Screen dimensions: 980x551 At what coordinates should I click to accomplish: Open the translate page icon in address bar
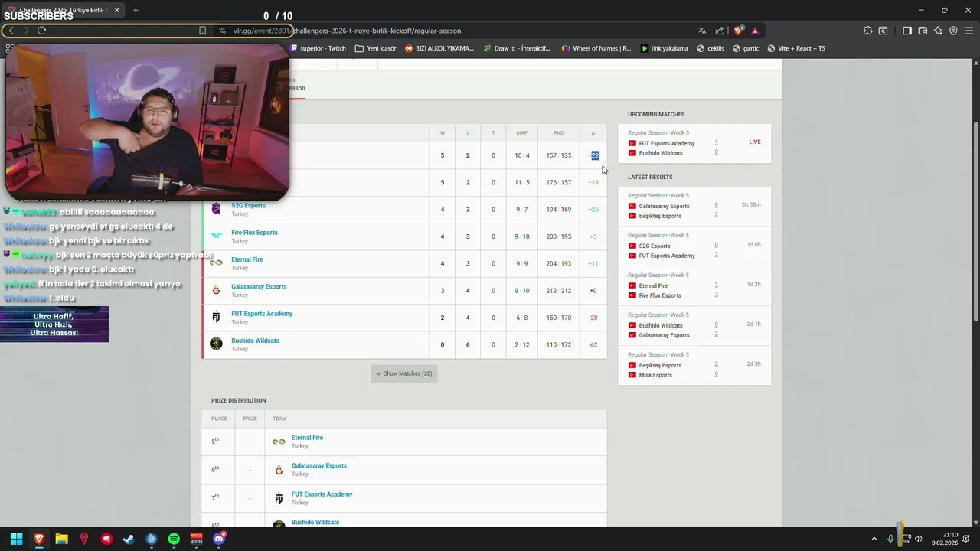[702, 31]
